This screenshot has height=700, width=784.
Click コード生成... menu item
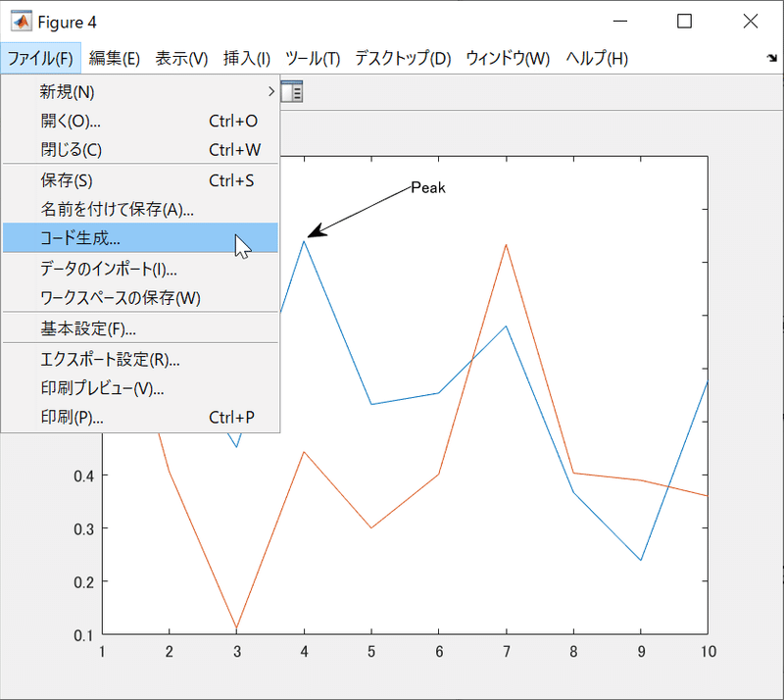pyautogui.click(x=140, y=237)
